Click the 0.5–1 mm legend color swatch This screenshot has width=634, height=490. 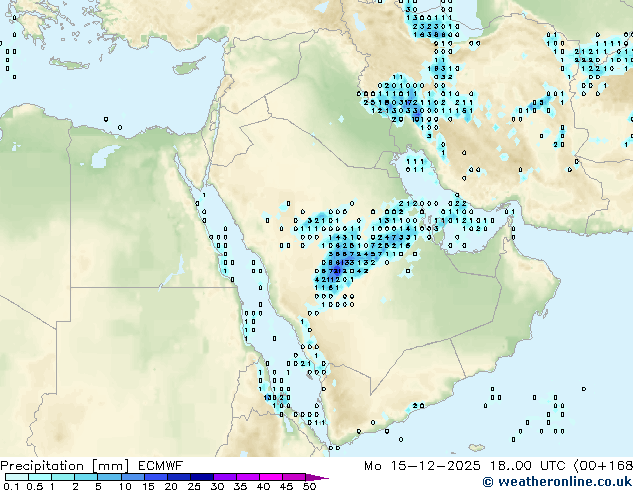[x=40, y=477]
